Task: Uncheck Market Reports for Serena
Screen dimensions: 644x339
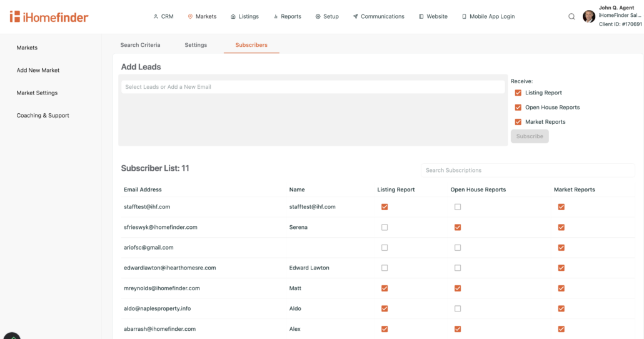Action: coord(561,227)
